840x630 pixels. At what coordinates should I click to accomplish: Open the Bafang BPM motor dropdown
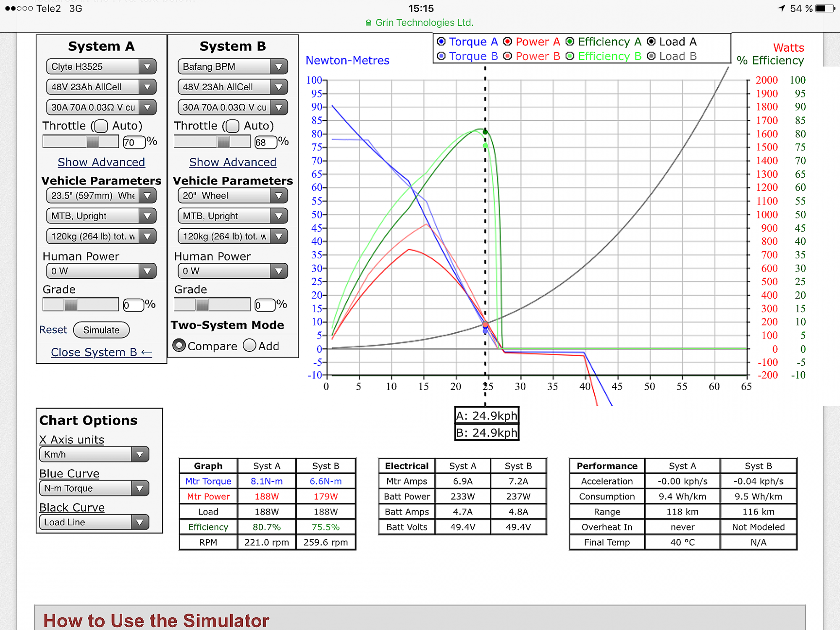[x=232, y=66]
